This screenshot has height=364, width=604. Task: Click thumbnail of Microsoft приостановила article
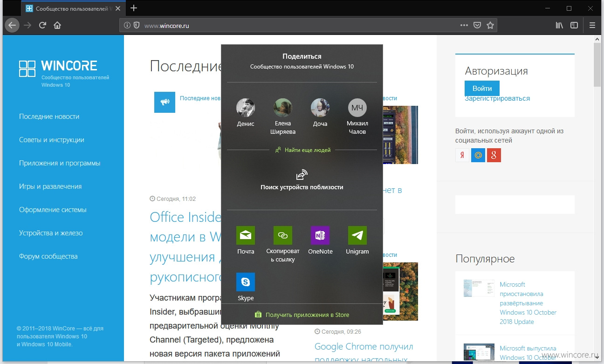pos(479,288)
